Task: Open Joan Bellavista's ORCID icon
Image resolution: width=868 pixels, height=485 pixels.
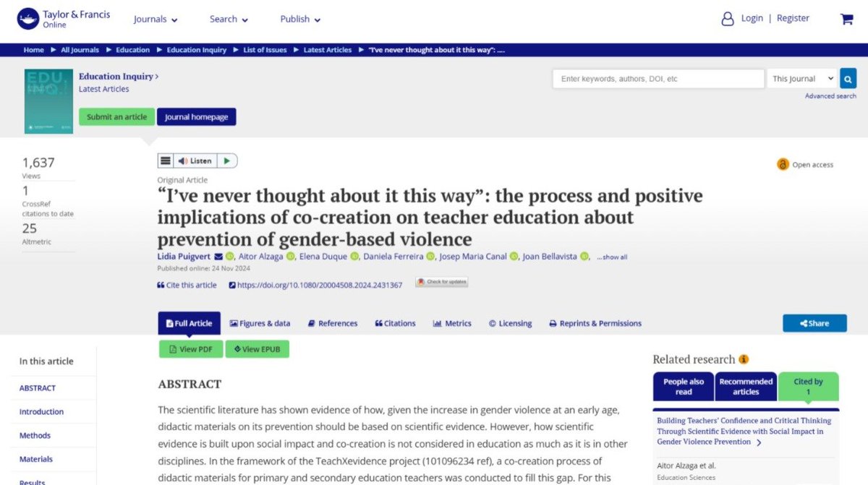Action: coord(583,257)
